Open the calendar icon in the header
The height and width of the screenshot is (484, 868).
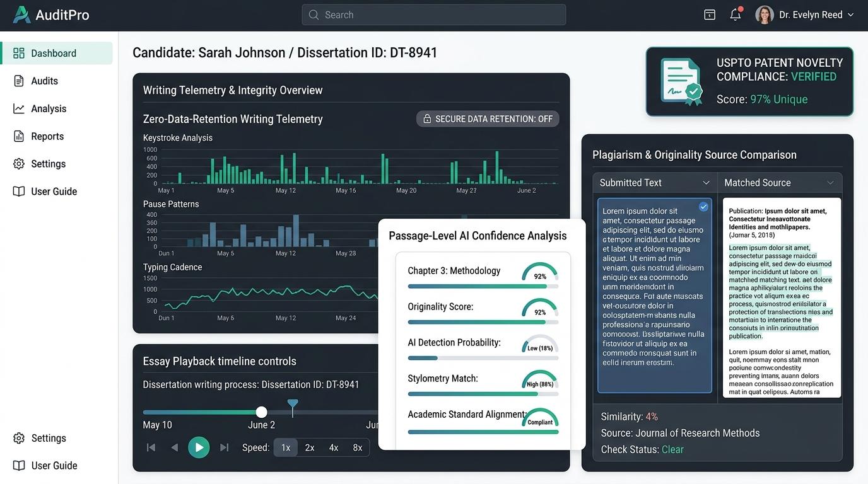tap(710, 14)
